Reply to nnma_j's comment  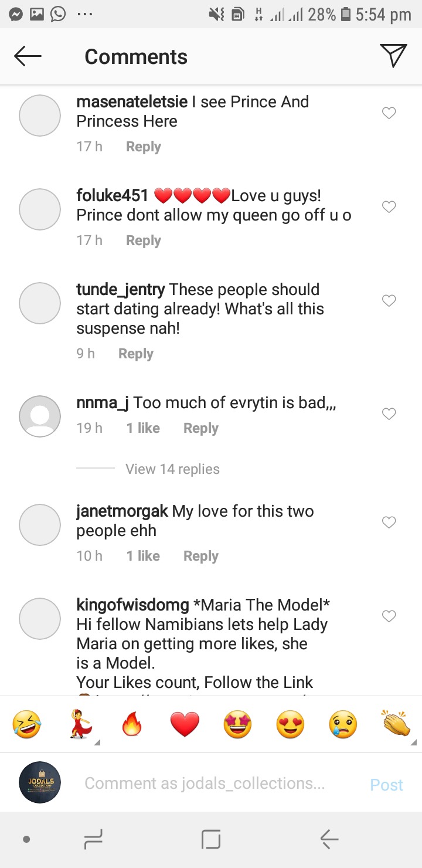point(200,428)
